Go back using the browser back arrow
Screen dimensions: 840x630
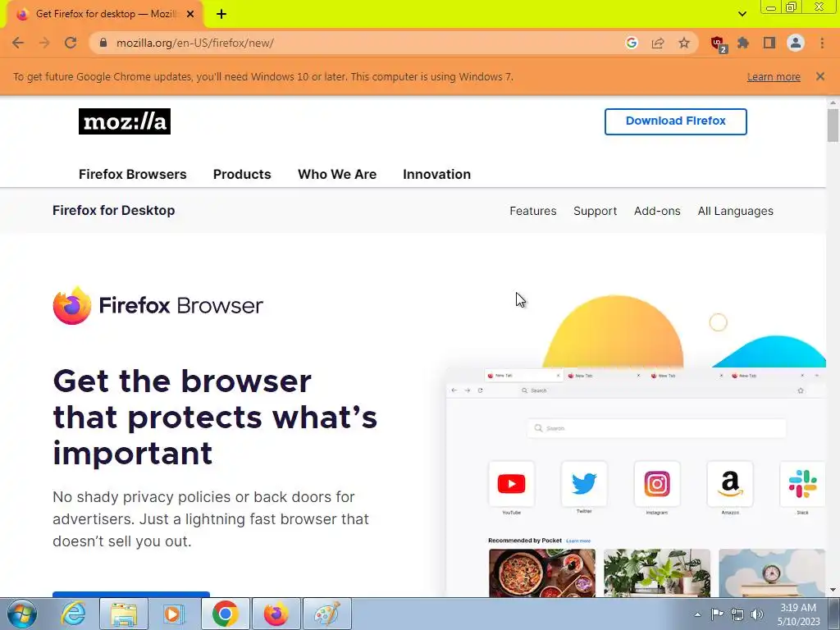(18, 43)
